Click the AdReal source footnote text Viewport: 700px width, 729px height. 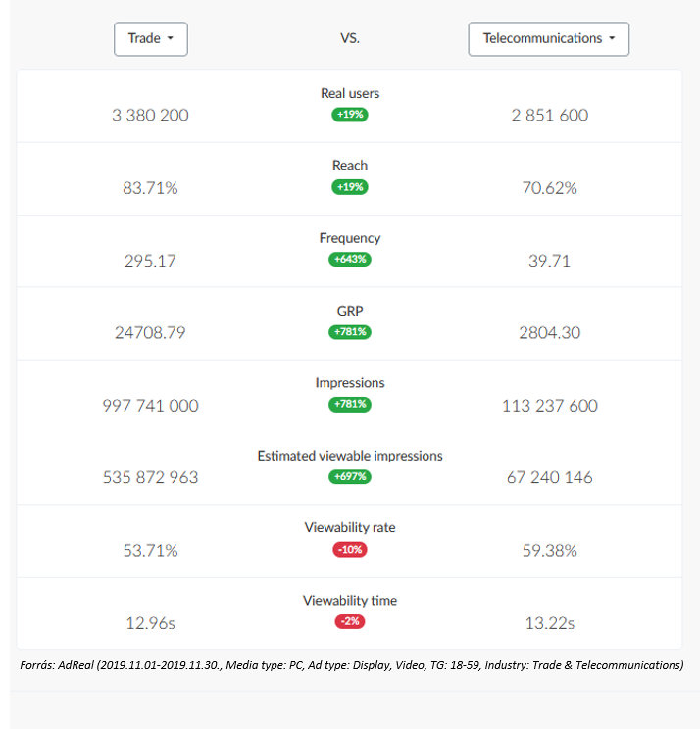click(x=351, y=665)
